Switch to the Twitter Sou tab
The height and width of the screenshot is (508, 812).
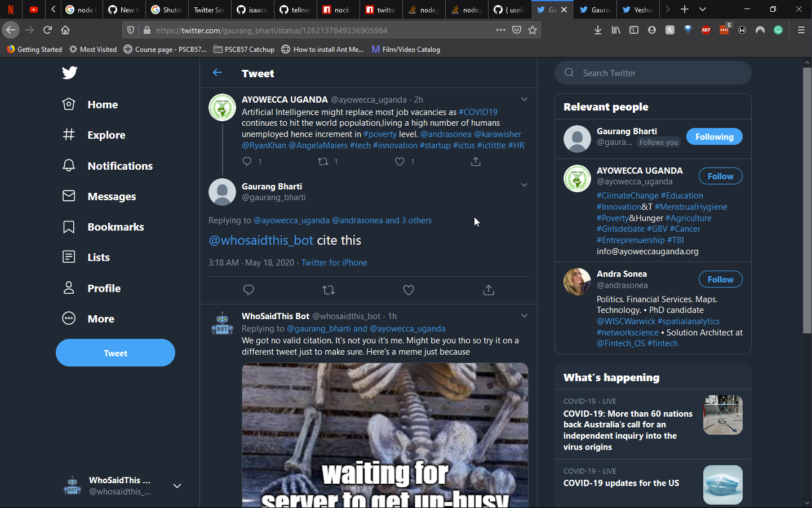pyautogui.click(x=209, y=10)
